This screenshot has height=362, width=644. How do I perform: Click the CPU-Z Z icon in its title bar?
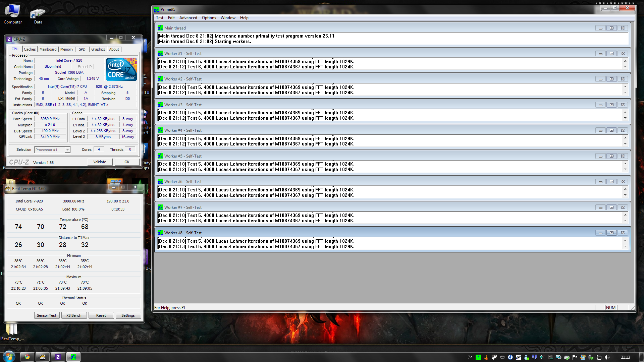(x=9, y=39)
